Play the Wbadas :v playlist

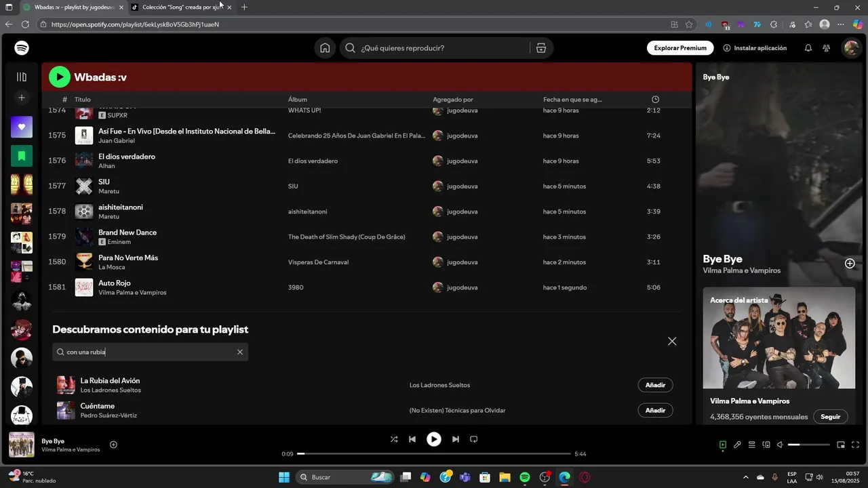(x=60, y=77)
